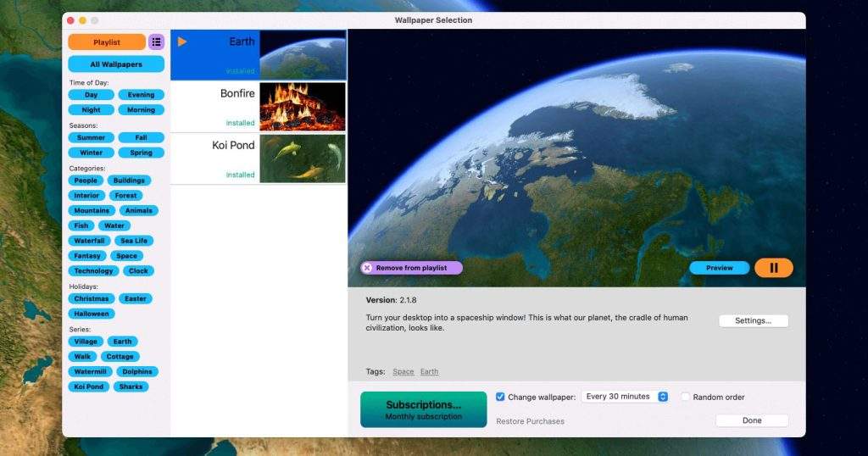Show All Wallpapers list
The height and width of the screenshot is (456, 868).
(x=116, y=64)
